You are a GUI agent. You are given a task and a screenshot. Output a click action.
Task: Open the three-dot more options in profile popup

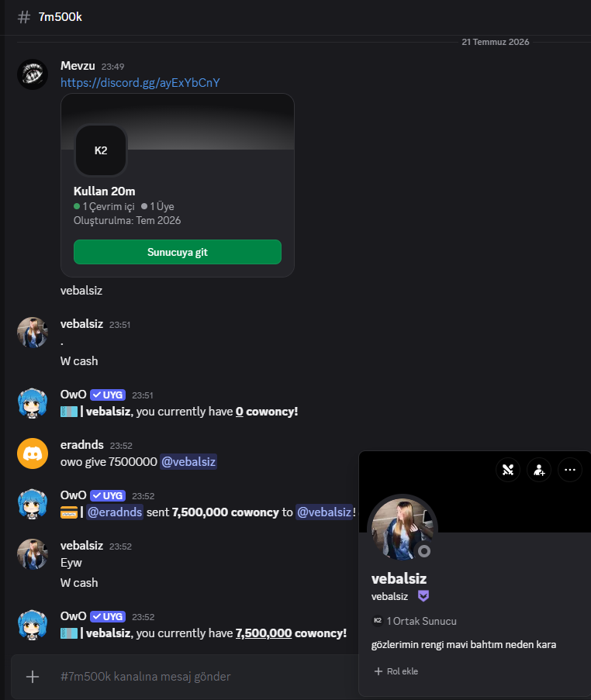(x=569, y=470)
